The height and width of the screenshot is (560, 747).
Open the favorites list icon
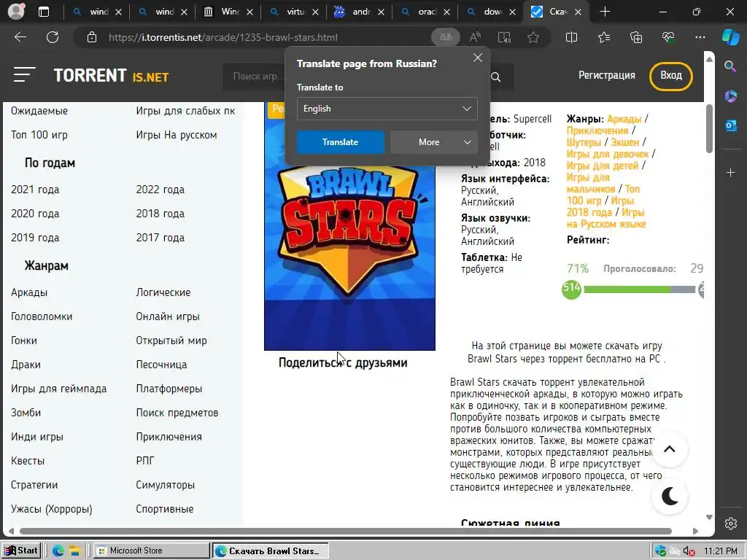coord(603,37)
